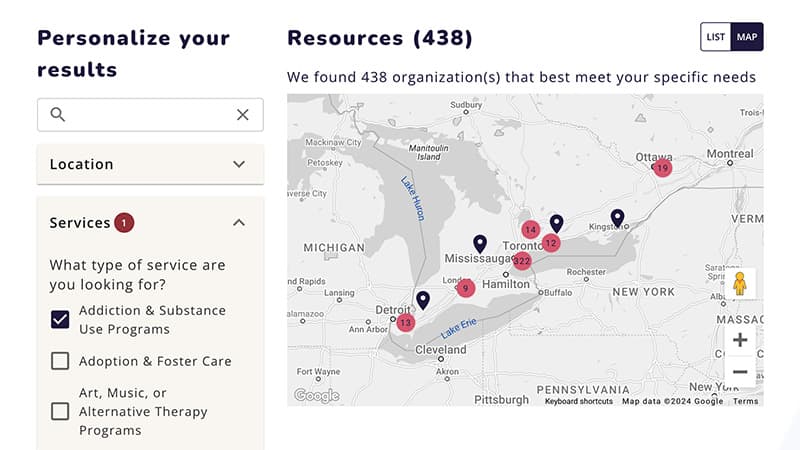Click the map pin near Detroit

[423, 300]
